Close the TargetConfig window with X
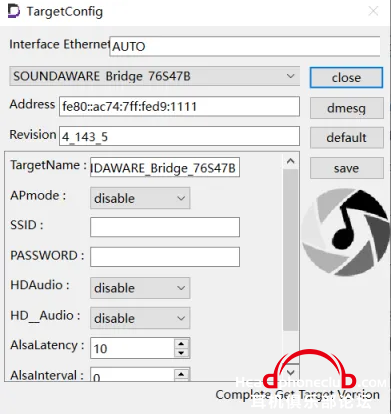The image size is (391, 414). [x=373, y=11]
